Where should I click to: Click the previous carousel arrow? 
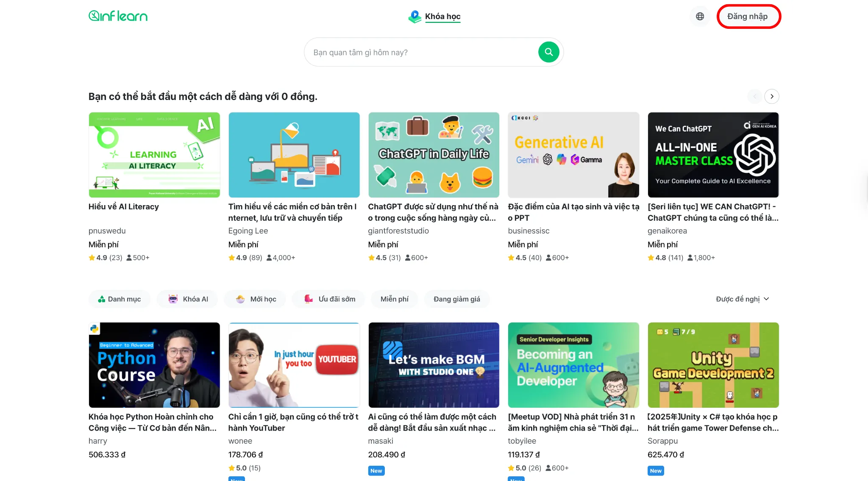pyautogui.click(x=755, y=96)
